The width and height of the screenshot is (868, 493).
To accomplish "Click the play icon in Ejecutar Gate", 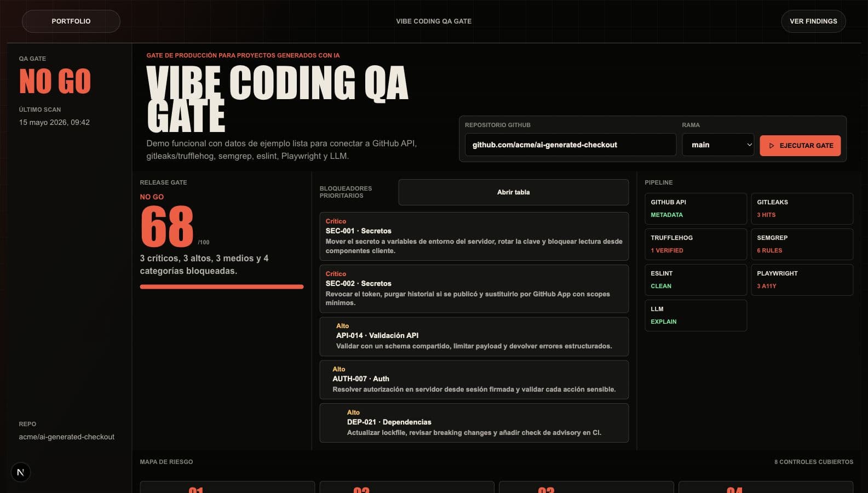I will tap(772, 146).
